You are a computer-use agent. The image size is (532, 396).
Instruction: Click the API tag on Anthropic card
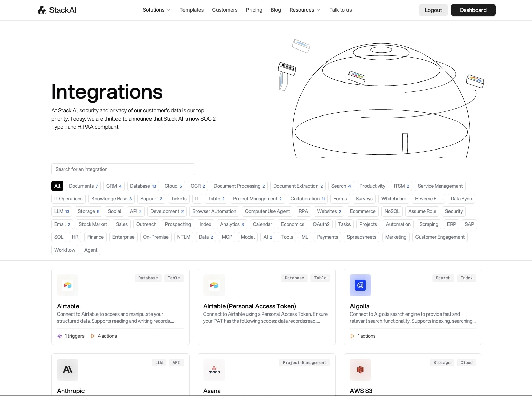(x=176, y=363)
